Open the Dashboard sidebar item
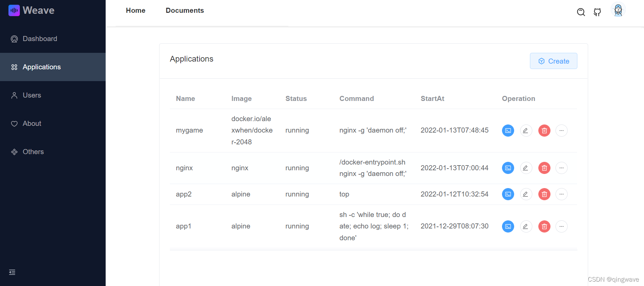 click(x=53, y=39)
